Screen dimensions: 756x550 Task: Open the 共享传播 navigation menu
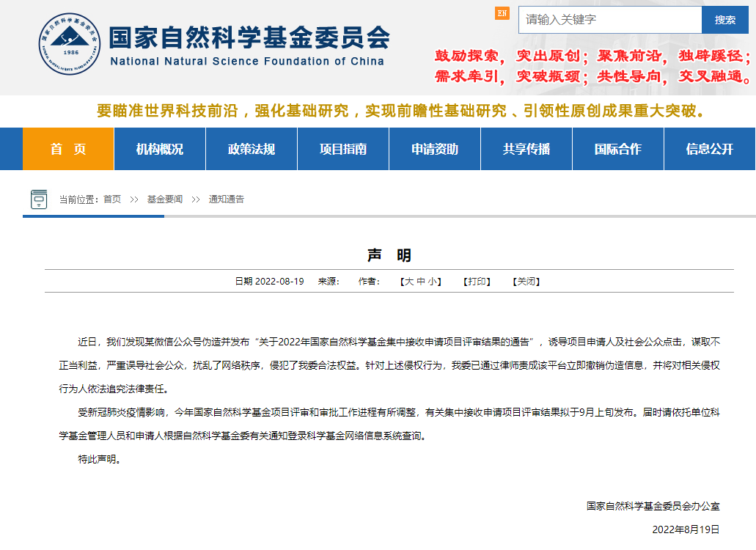pyautogui.click(x=526, y=149)
